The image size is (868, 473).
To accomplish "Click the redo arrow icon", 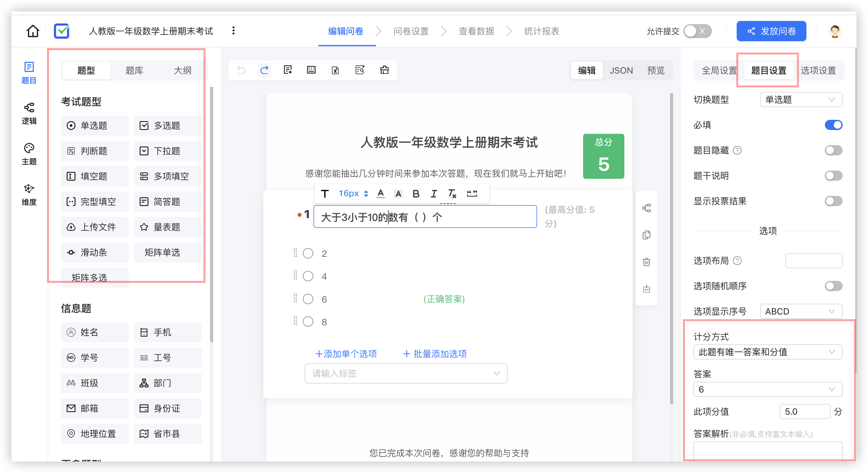I will pos(264,70).
